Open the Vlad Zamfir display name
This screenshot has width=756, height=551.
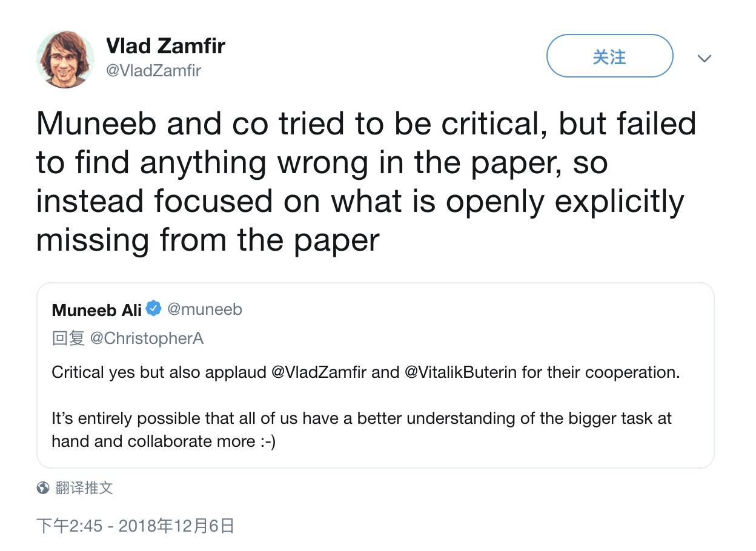(x=165, y=45)
